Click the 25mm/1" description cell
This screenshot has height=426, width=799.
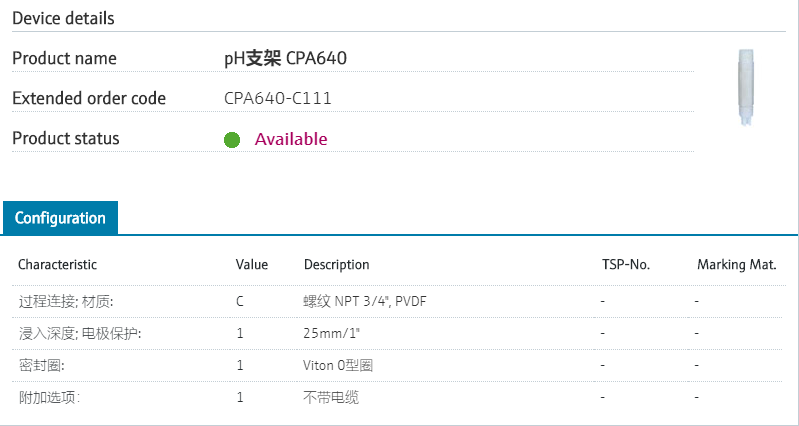pos(330,333)
